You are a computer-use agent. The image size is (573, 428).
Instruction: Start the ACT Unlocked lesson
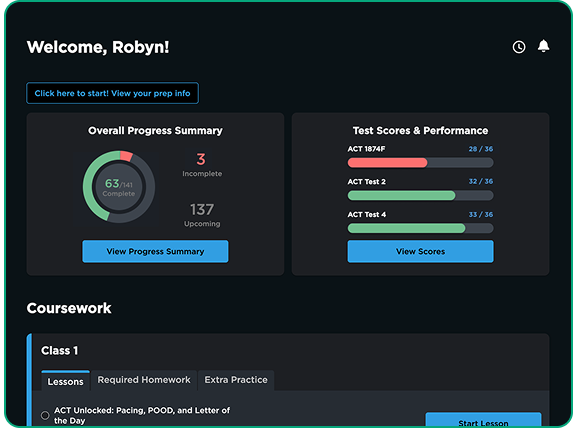pos(483,421)
